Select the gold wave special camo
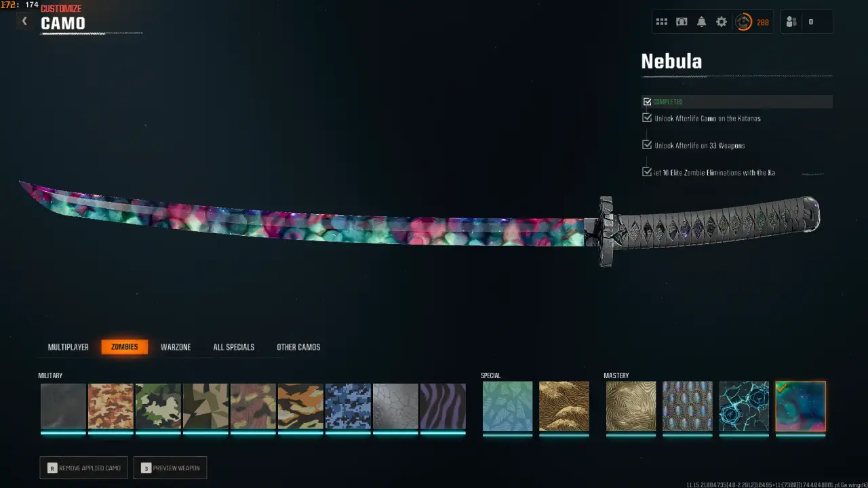 tap(564, 407)
